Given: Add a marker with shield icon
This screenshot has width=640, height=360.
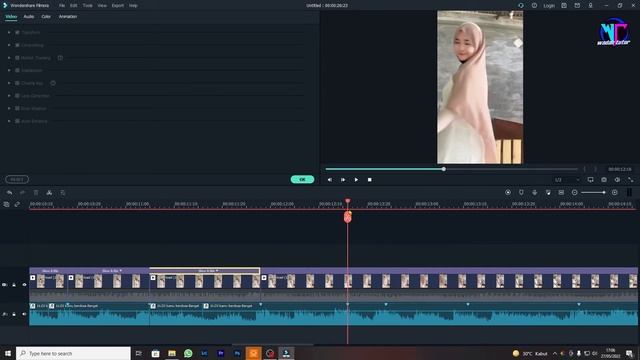Looking at the screenshot, I should click(x=521, y=192).
